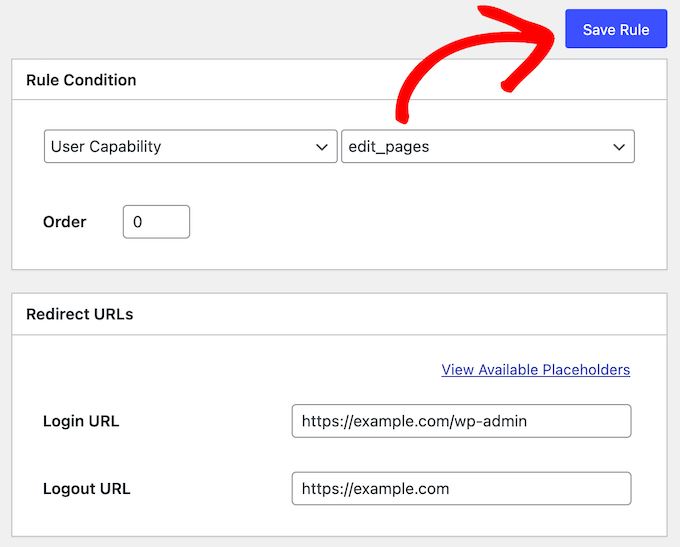The image size is (680, 547).
Task: Open the User Capability condition dropdown
Action: [190, 146]
